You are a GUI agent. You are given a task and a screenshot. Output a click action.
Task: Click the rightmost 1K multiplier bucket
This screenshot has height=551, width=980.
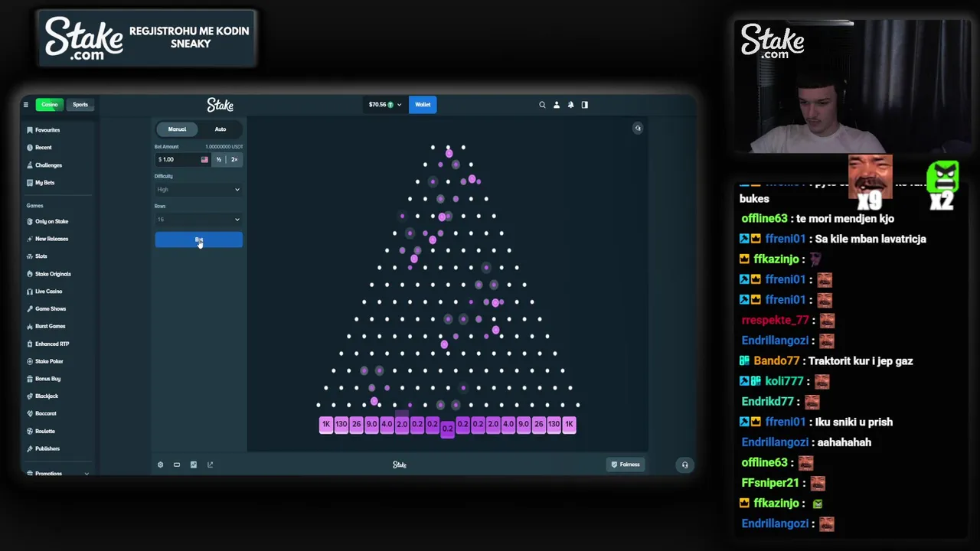(x=569, y=424)
